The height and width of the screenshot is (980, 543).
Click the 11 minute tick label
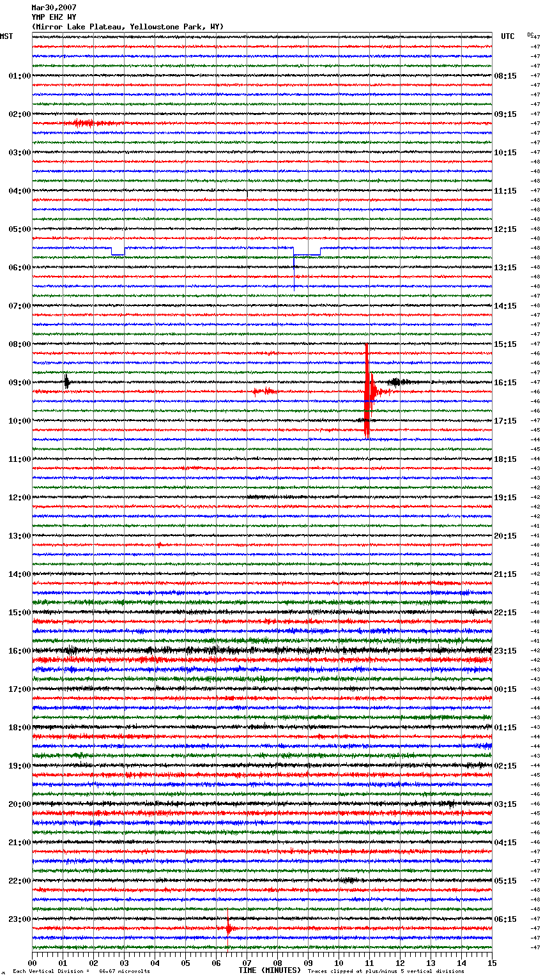click(369, 963)
